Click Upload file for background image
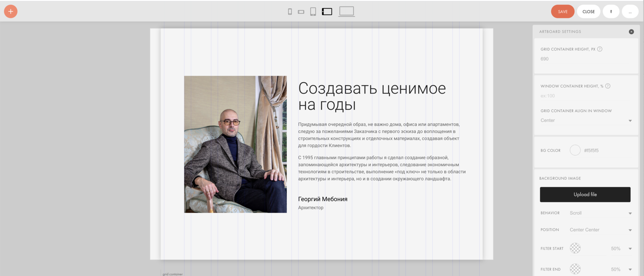The height and width of the screenshot is (276, 644). [585, 195]
